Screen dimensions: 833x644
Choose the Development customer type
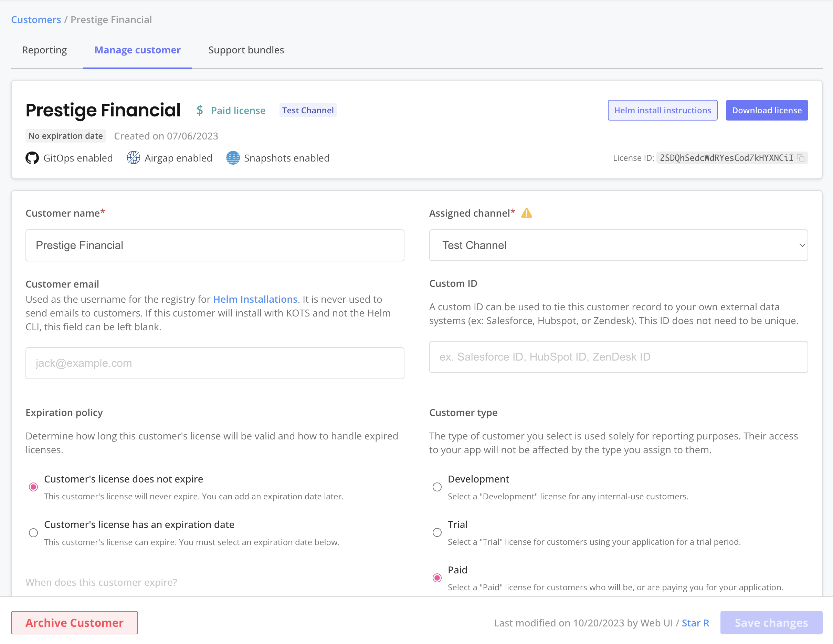(x=437, y=487)
